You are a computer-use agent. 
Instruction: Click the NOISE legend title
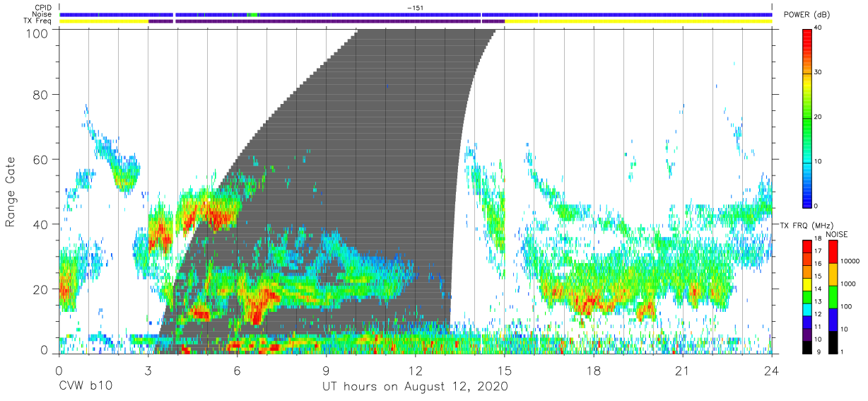point(837,234)
